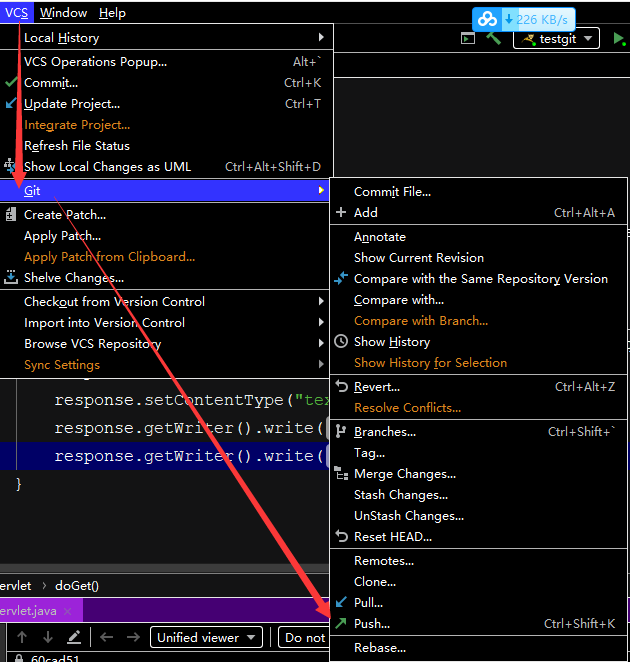Click Apply Patch from Clipboard...
The height and width of the screenshot is (662, 630).
point(164,257)
